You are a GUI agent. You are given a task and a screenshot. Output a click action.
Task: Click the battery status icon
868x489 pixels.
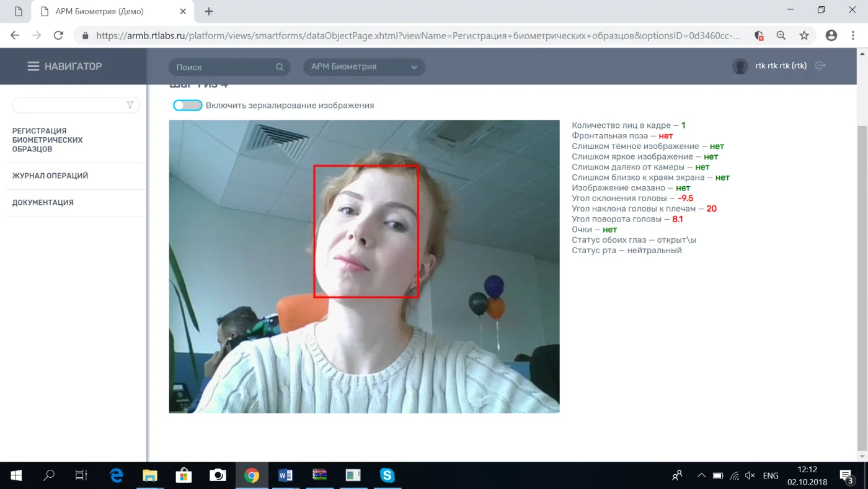pos(717,475)
